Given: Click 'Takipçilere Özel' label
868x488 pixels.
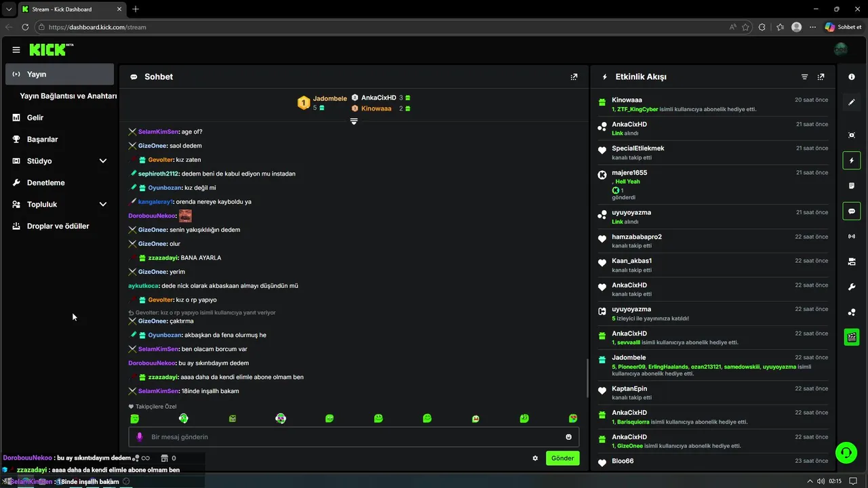Looking at the screenshot, I should [155, 407].
